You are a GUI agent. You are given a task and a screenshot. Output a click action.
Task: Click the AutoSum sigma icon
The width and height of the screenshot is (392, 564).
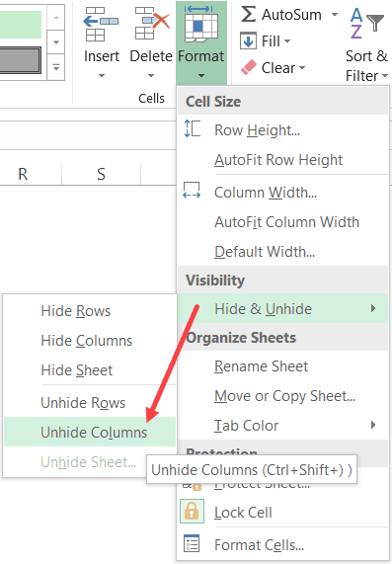tap(249, 15)
